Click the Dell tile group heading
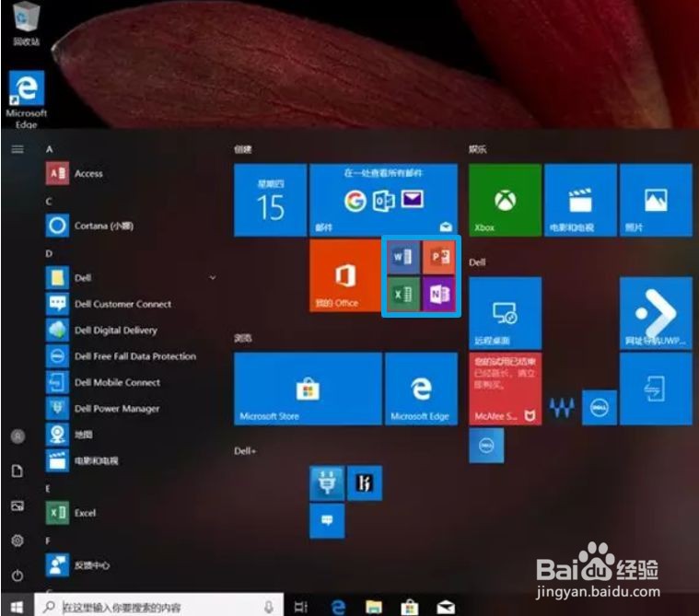Image resolution: width=699 pixels, height=616 pixels. coord(477,262)
